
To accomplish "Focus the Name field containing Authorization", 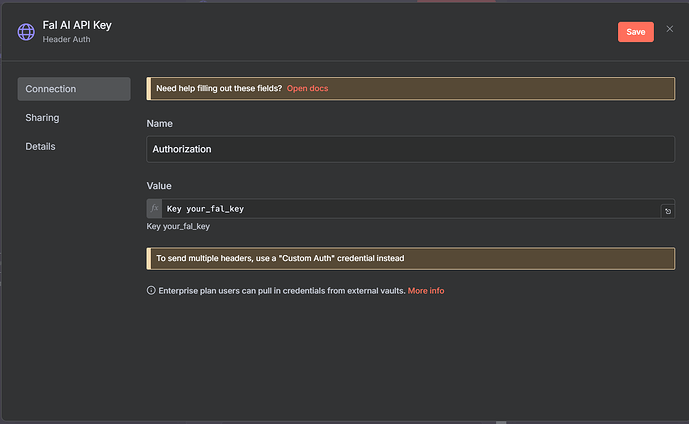I will (410, 149).
